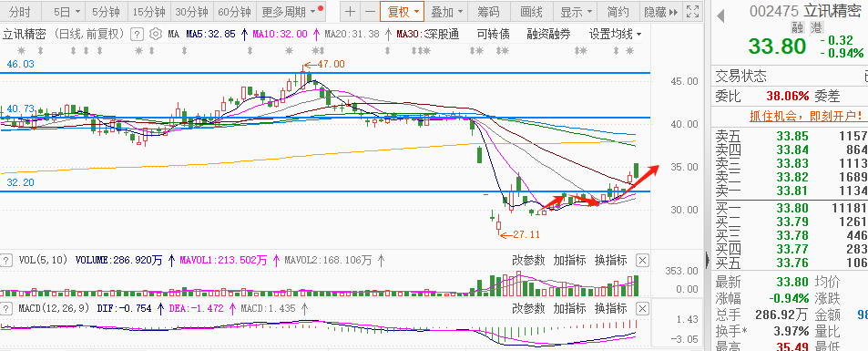Screen dimensions: 868x351
Task: Close the VOL indicator panel
Action: pyautogui.click(x=642, y=260)
